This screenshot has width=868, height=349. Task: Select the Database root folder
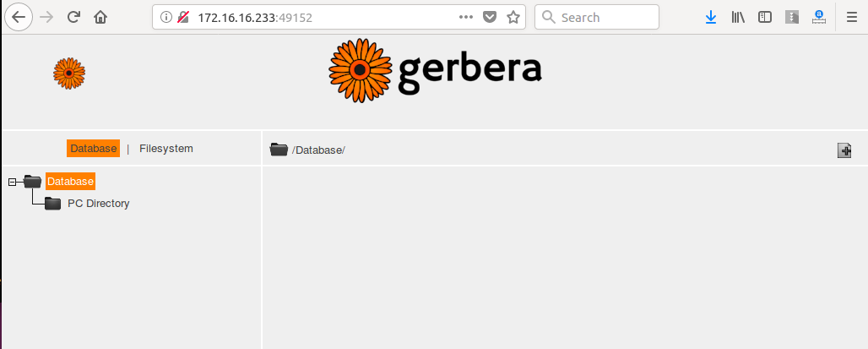pos(70,181)
